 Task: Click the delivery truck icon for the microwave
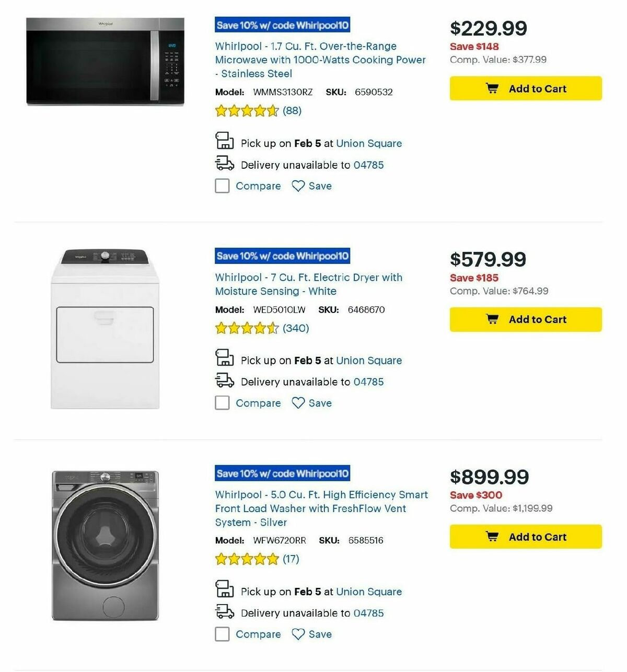pyautogui.click(x=225, y=164)
